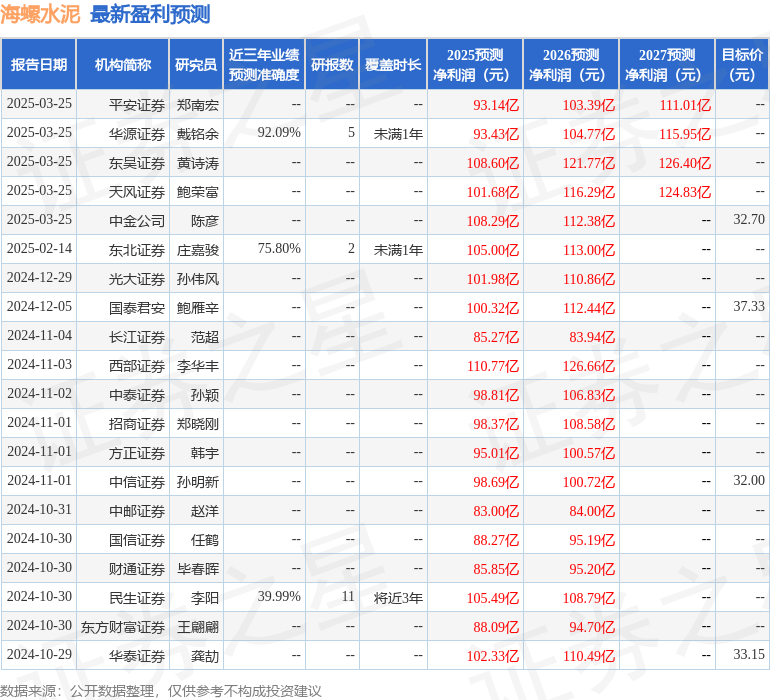Screen dimensions: 770x700
Task: Click 东方财富证券 institution cell
Action: [x=123, y=627]
